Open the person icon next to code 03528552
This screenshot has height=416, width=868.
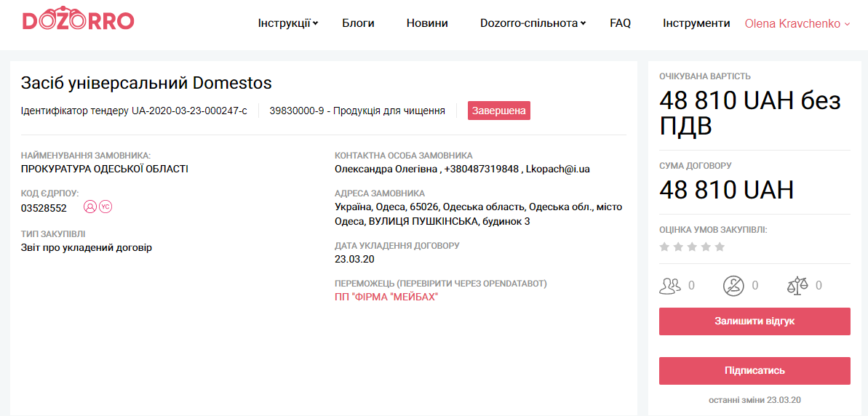(x=90, y=207)
